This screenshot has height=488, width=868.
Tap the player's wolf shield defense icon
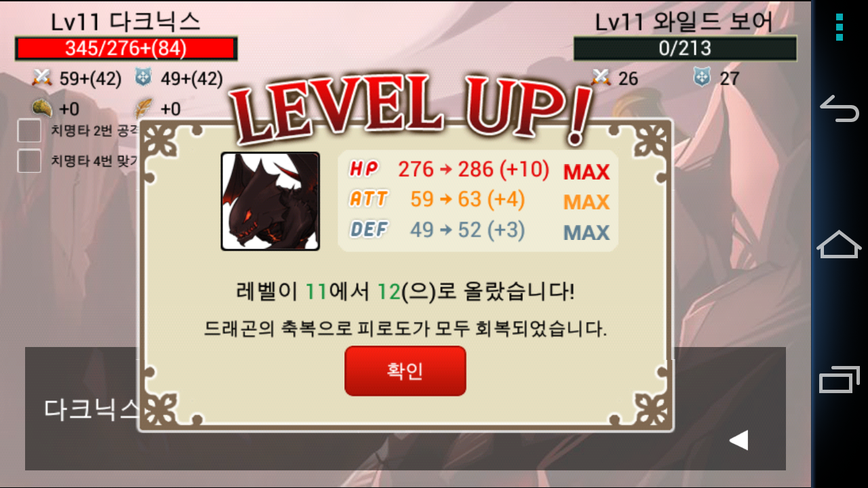tap(143, 77)
